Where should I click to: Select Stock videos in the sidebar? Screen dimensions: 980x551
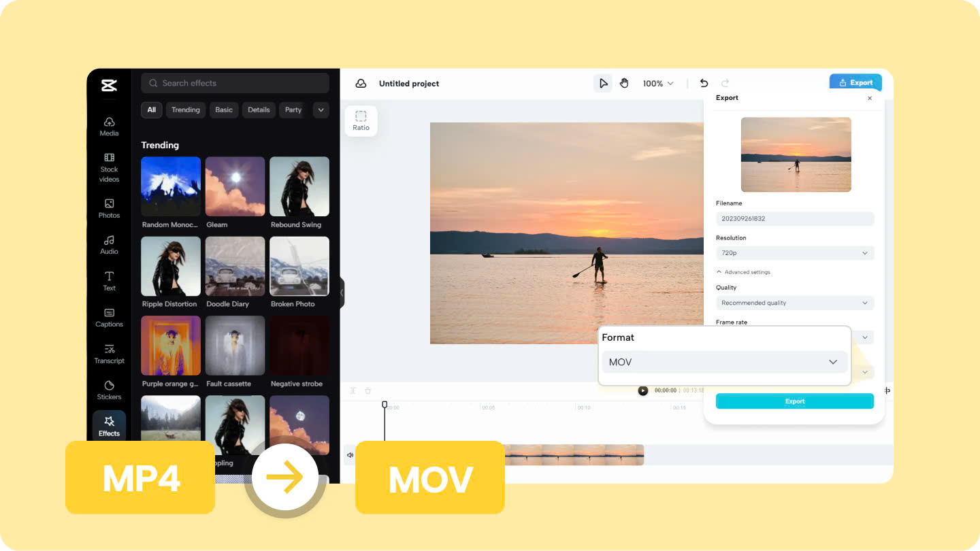click(x=109, y=167)
